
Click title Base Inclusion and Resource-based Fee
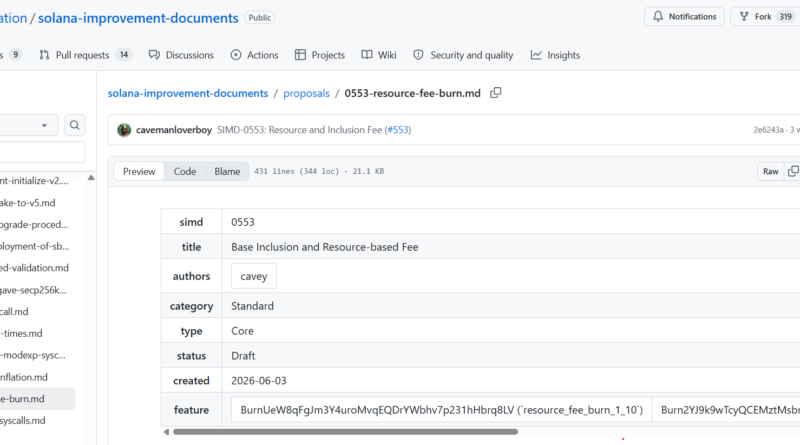tap(324, 247)
